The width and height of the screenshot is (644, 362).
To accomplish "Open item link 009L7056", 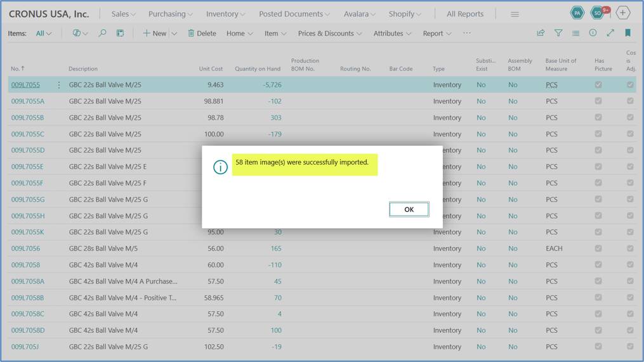I will 25,249.
